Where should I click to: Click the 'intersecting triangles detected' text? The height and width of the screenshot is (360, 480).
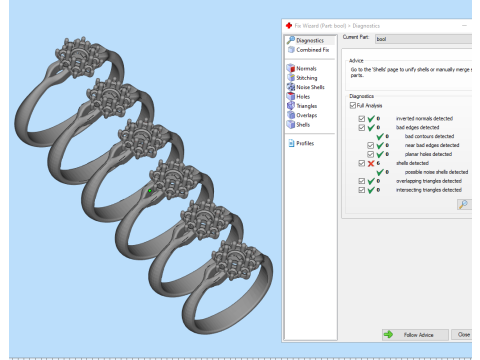point(429,190)
